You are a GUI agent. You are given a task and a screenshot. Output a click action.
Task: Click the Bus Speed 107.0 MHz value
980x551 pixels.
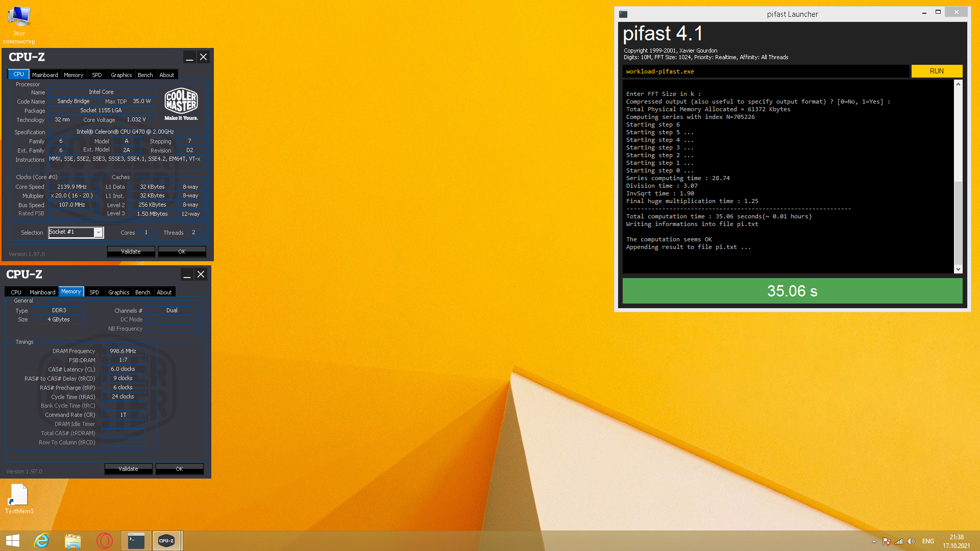pyautogui.click(x=72, y=205)
